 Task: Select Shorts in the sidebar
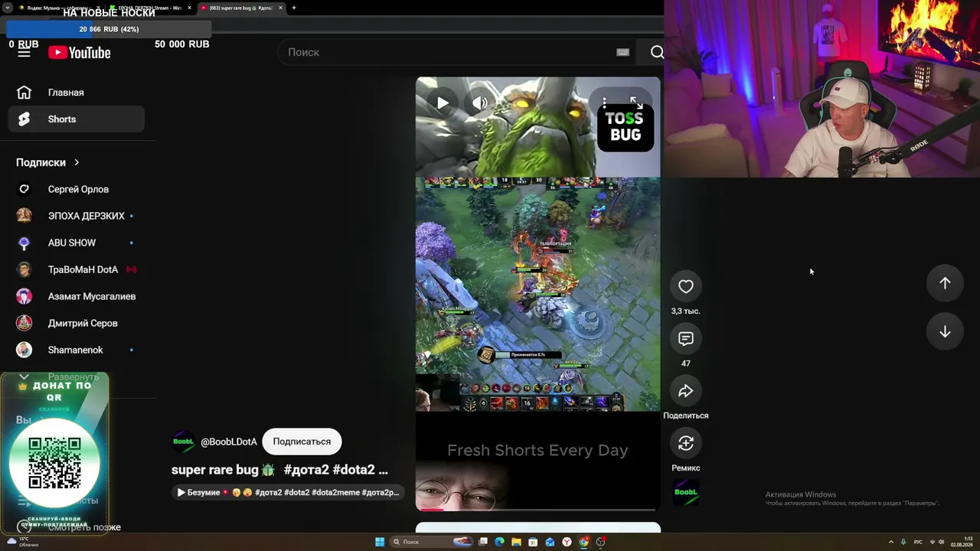76,119
